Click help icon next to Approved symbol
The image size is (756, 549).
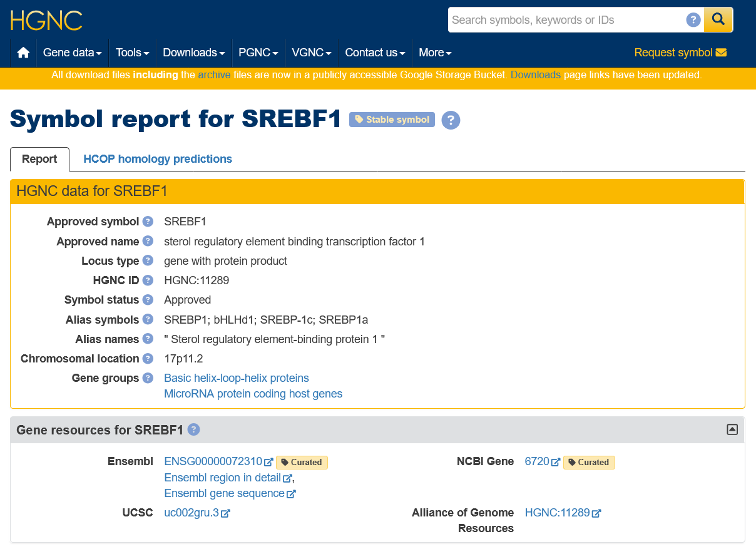(x=148, y=222)
